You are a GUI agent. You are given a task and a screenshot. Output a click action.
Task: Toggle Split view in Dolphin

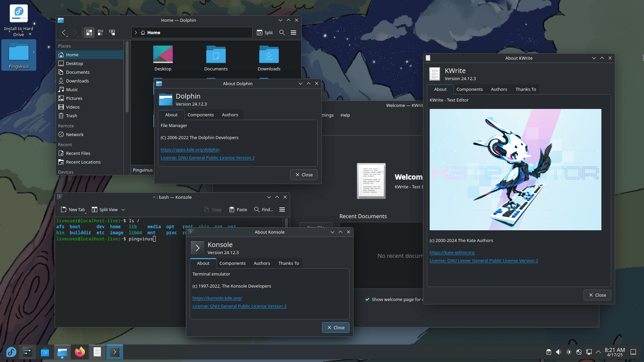coord(265,33)
